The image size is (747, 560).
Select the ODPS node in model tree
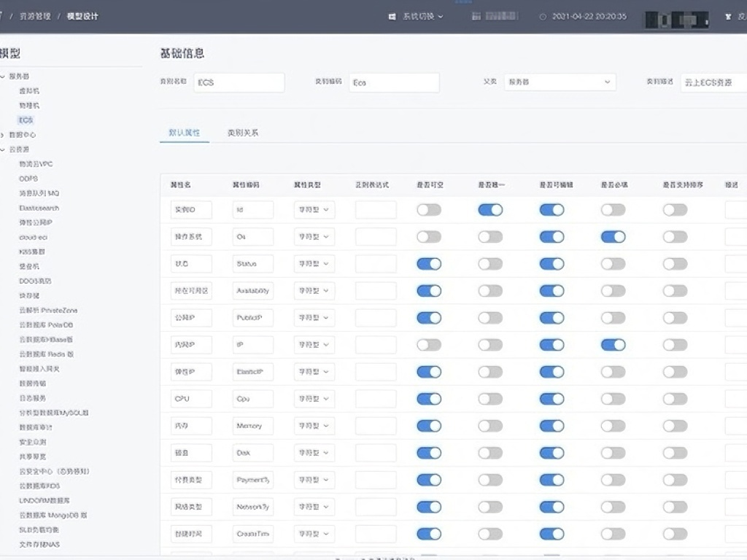pyautogui.click(x=28, y=179)
